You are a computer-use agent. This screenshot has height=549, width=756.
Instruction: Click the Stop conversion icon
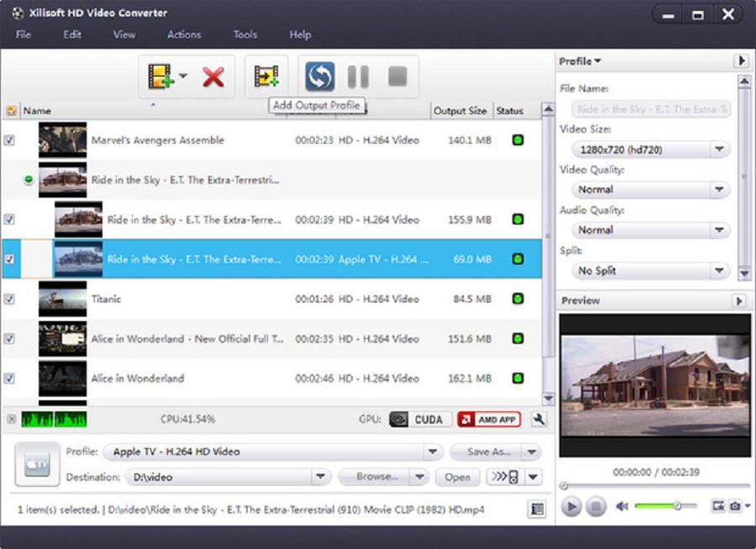[x=397, y=77]
